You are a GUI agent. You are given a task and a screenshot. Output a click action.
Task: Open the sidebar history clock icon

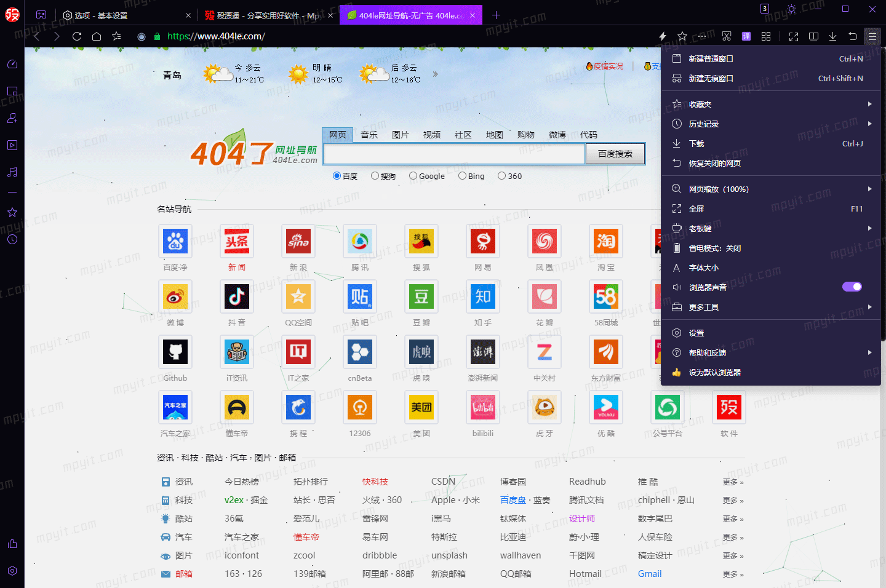pyautogui.click(x=12, y=239)
